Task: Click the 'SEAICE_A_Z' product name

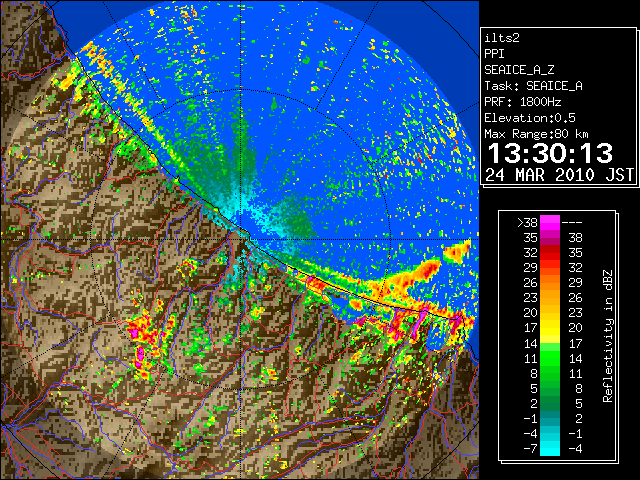Action: click(x=519, y=70)
